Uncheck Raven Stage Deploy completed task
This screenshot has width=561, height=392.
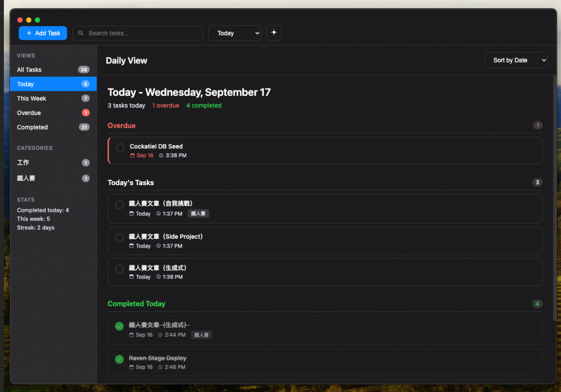coord(119,359)
